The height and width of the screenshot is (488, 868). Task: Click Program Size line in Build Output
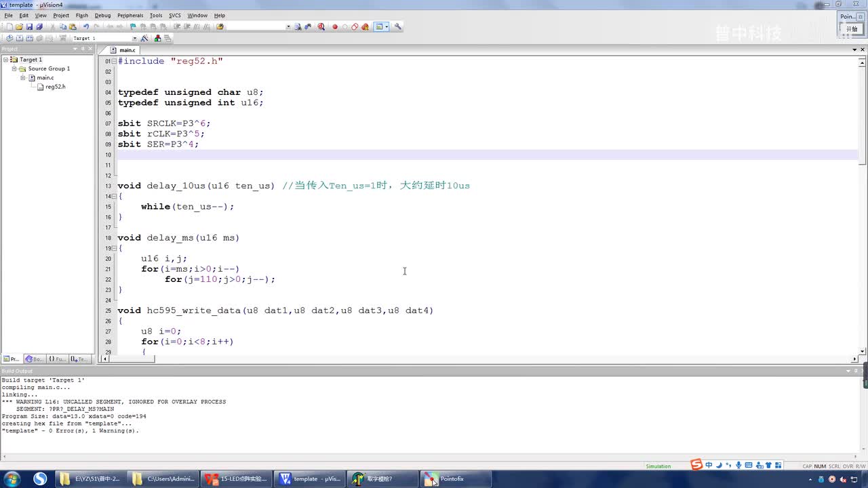(74, 416)
